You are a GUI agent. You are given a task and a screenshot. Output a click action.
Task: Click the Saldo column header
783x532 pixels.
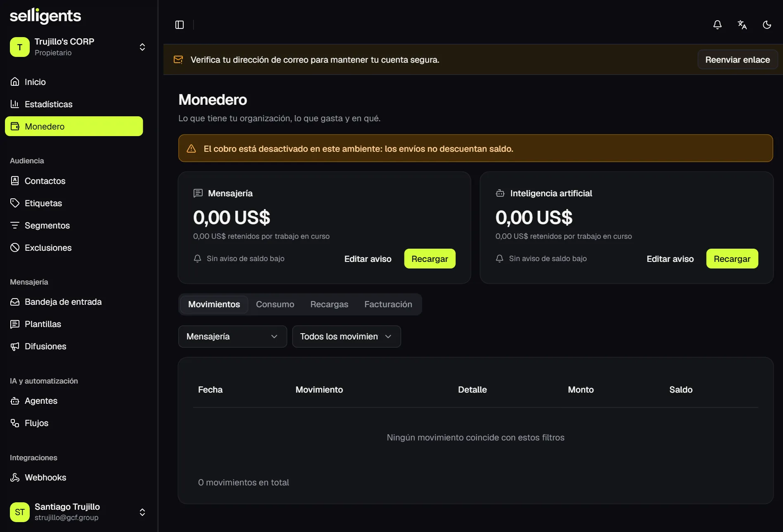tap(681, 390)
